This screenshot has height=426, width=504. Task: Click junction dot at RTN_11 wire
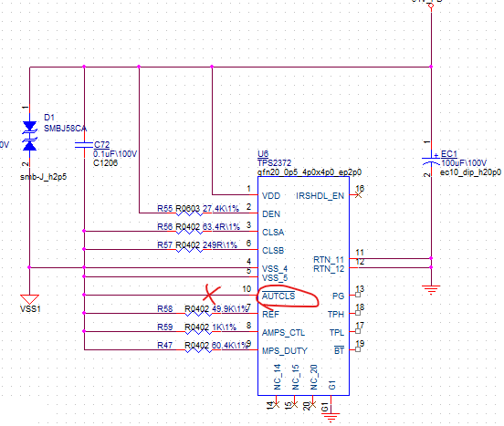click(431, 258)
